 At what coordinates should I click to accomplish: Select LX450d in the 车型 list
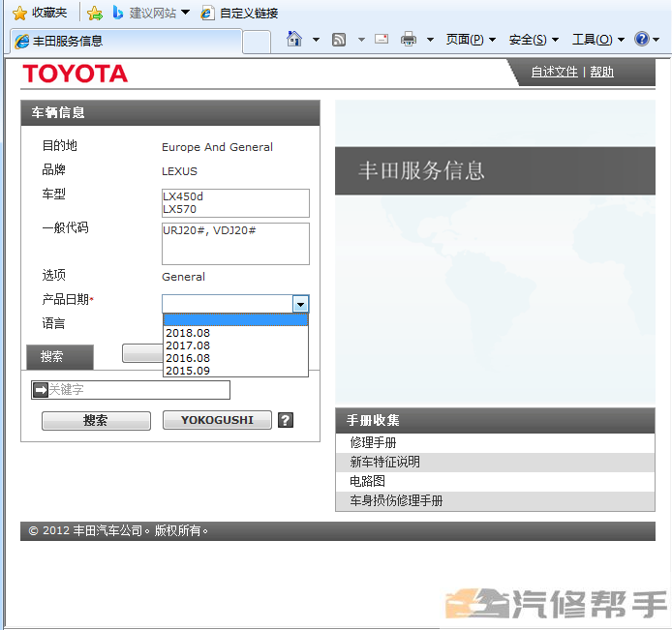click(x=235, y=196)
